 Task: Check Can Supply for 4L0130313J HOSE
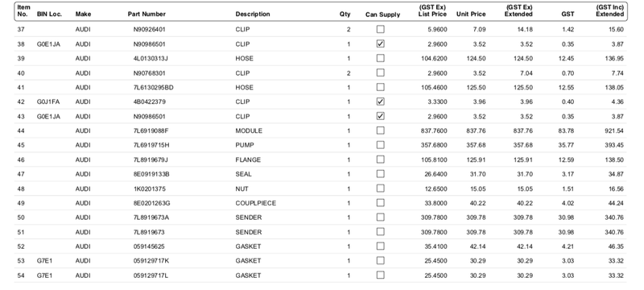[x=381, y=58]
